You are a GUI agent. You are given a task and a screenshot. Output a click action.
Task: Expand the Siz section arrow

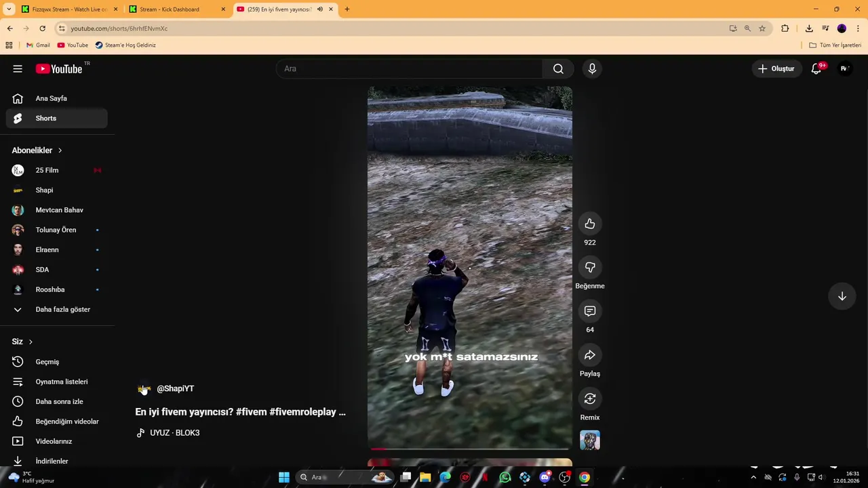point(31,342)
